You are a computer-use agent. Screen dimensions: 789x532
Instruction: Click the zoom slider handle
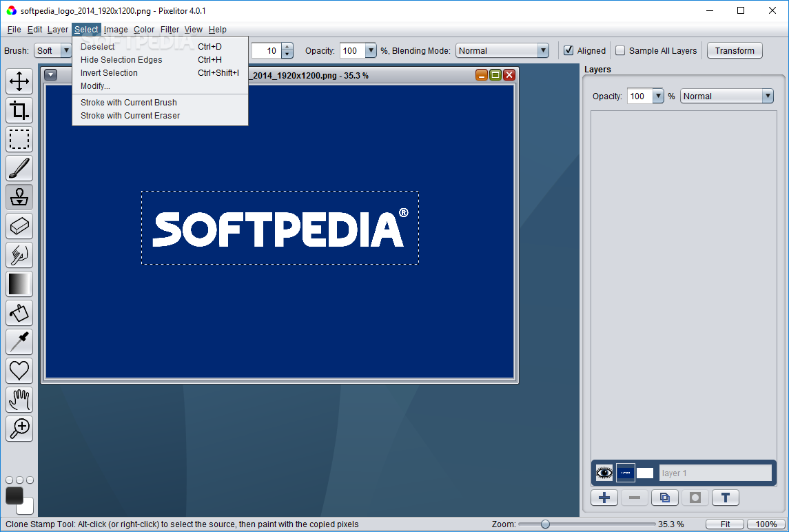[x=545, y=524]
